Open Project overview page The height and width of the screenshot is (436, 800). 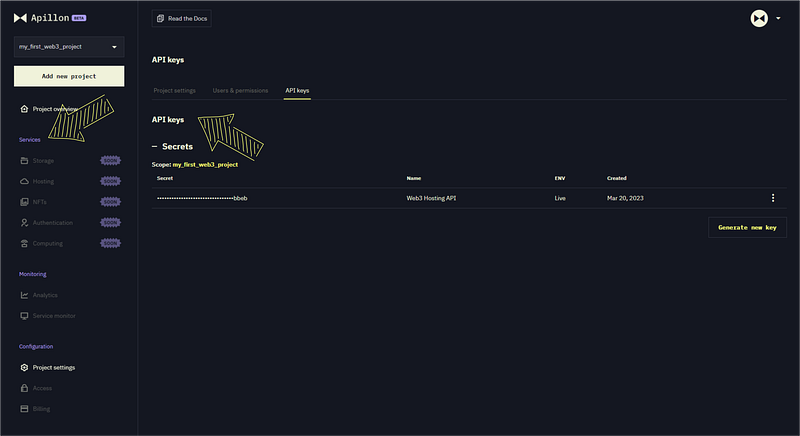tap(55, 109)
